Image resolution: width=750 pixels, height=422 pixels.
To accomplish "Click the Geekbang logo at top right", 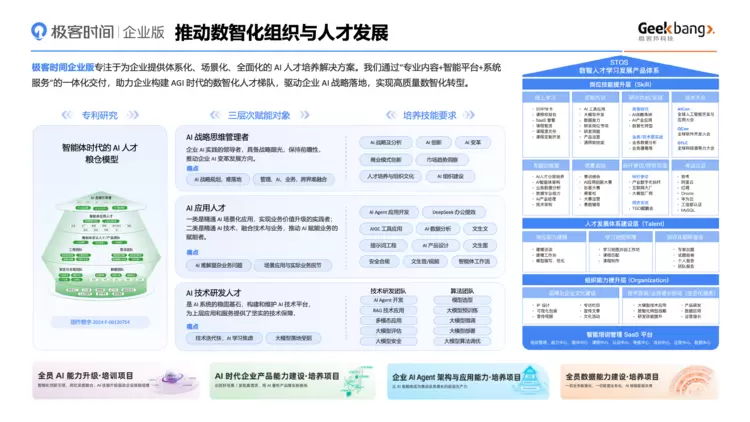I will coord(675,31).
